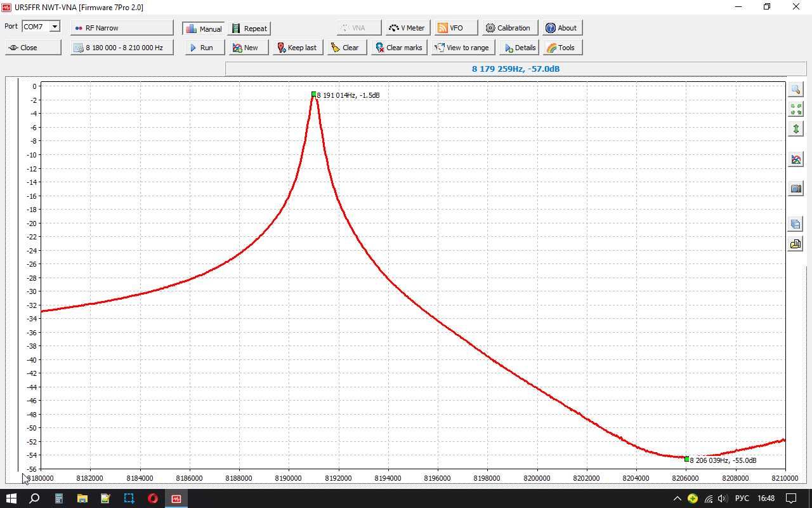Open the VFO mode
This screenshot has height=508, width=812.
[456, 28]
